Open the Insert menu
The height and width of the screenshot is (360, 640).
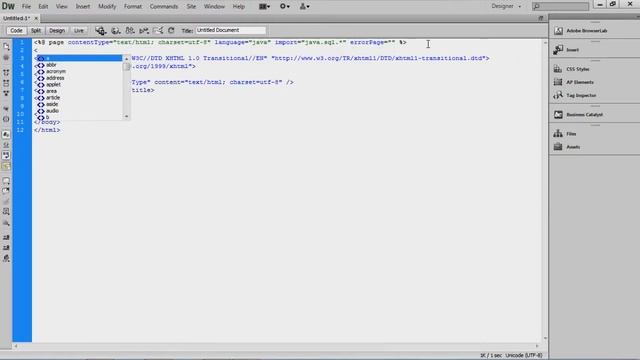point(83,7)
